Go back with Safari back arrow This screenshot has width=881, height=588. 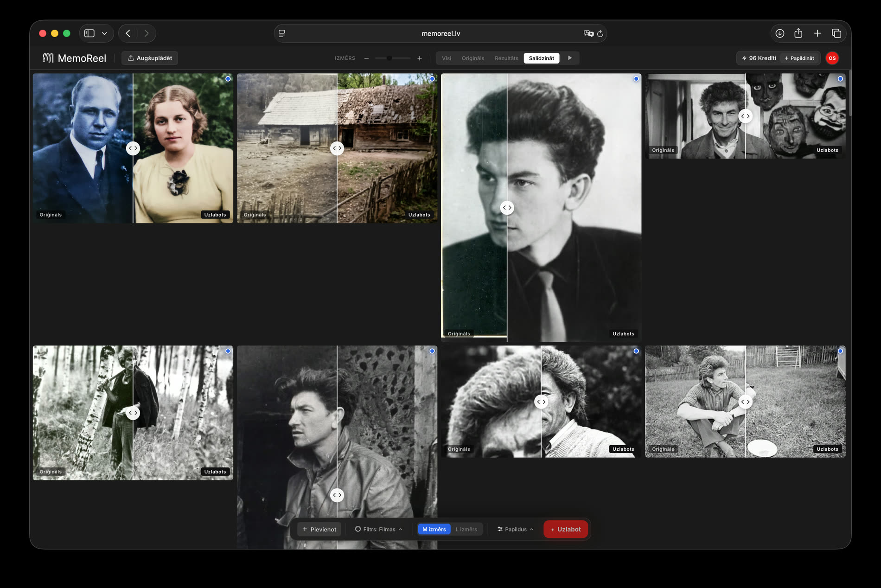128,33
